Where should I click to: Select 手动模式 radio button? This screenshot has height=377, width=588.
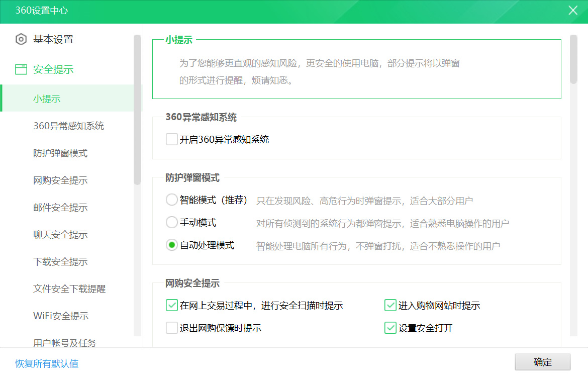tap(172, 222)
